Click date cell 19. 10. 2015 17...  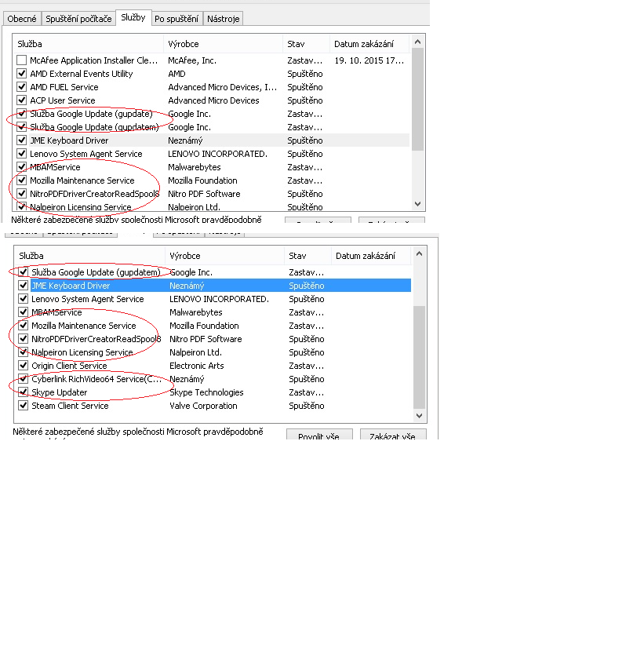tap(369, 60)
